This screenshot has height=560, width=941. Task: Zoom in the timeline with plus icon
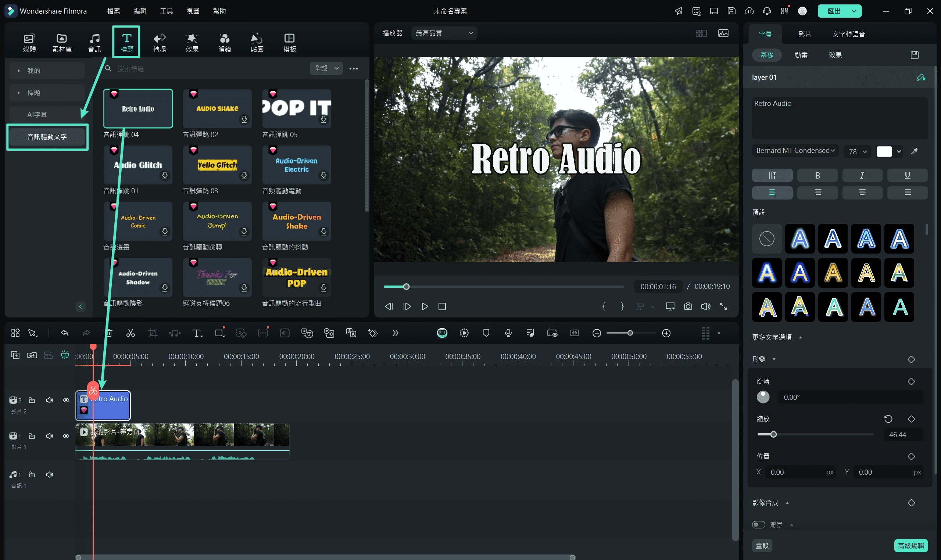tap(666, 333)
